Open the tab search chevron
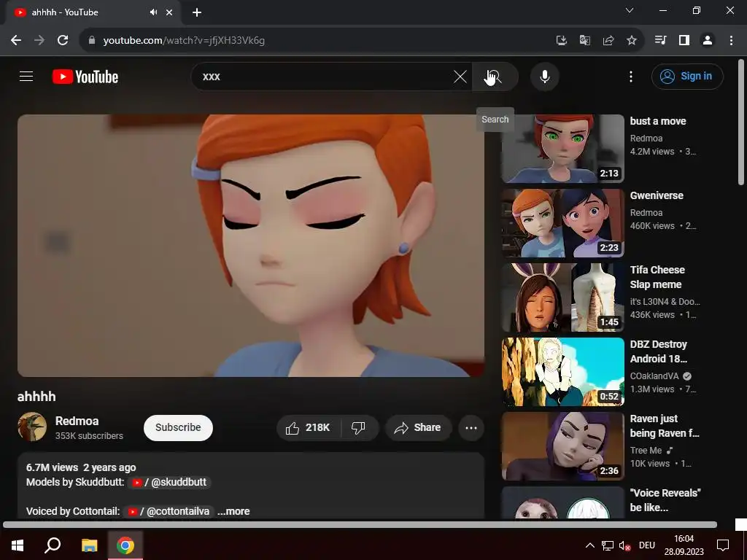This screenshot has height=560, width=747. (x=630, y=10)
